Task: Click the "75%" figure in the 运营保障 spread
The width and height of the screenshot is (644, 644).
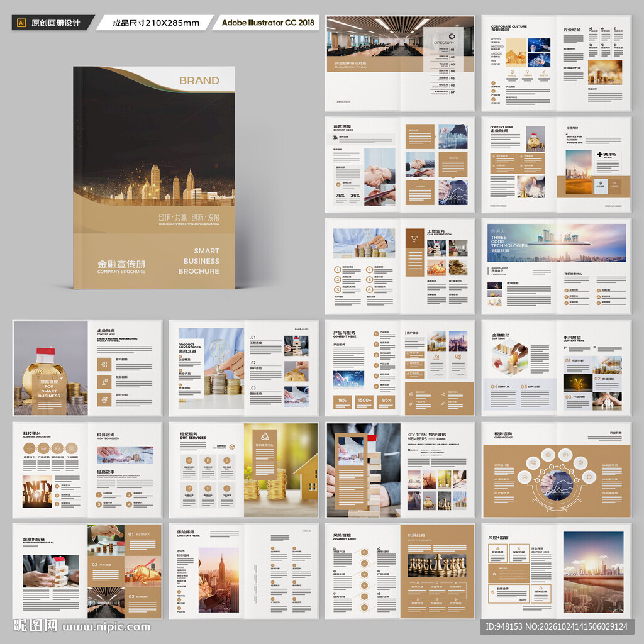Action: [x=340, y=196]
